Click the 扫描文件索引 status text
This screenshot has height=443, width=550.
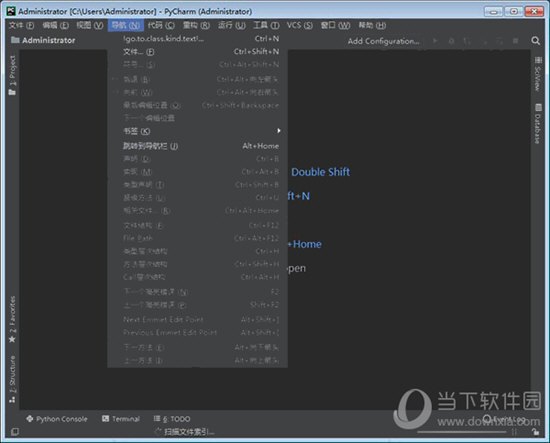(x=189, y=432)
